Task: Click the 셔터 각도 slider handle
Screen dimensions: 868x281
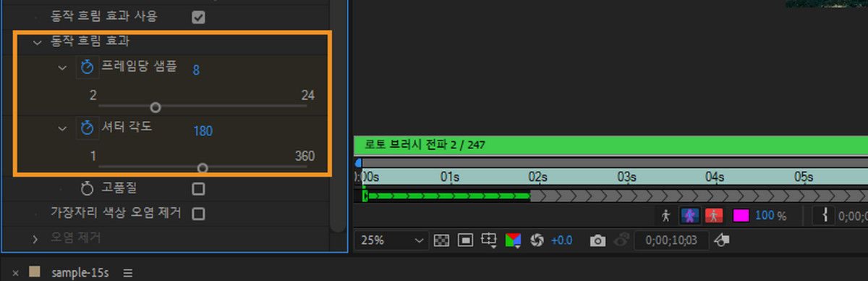Action: tap(203, 168)
